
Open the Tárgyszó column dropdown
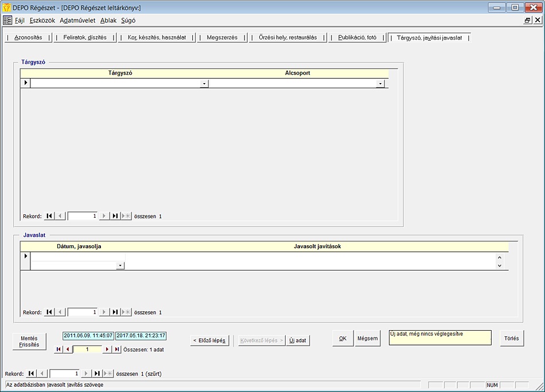204,84
